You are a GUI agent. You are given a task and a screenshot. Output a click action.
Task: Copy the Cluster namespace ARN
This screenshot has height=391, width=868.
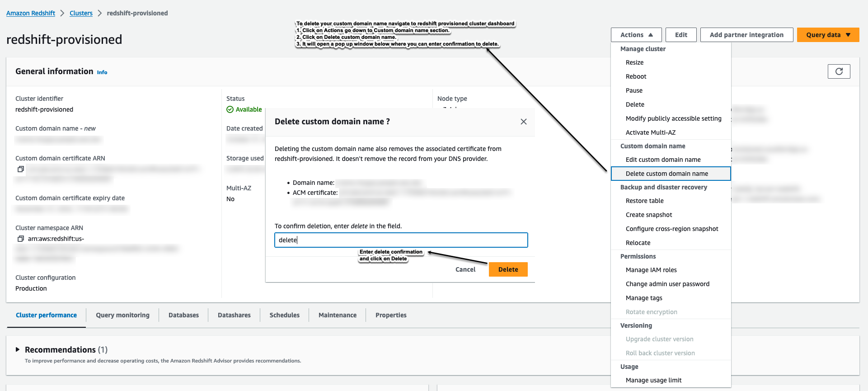20,239
